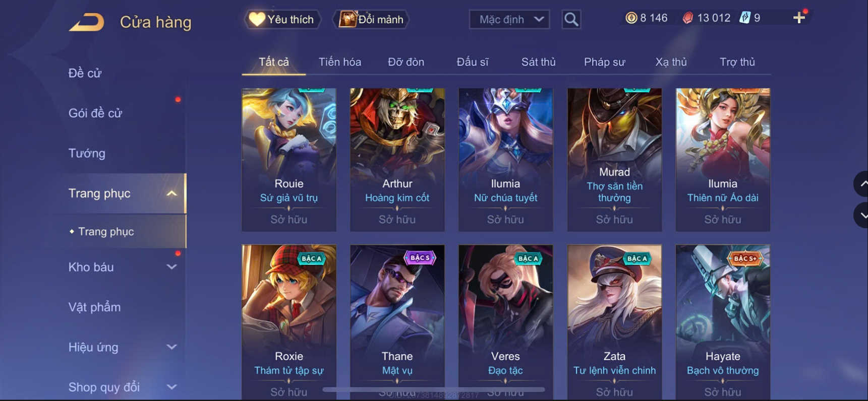Click the horizontal scroll bar at bottom
The image size is (868, 401).
pyautogui.click(x=434, y=389)
